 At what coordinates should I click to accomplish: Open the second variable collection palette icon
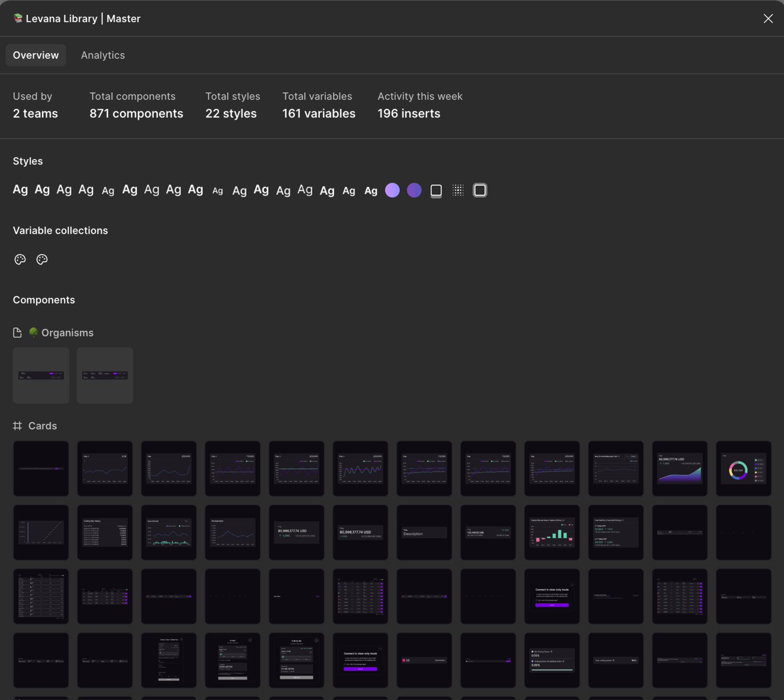[x=42, y=259]
